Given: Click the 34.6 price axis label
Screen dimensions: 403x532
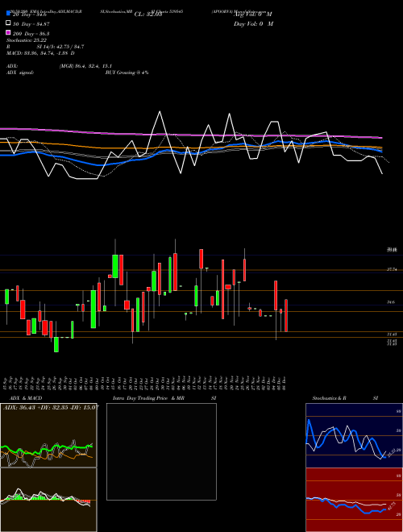Looking at the screenshot, I should pyautogui.click(x=391, y=302).
